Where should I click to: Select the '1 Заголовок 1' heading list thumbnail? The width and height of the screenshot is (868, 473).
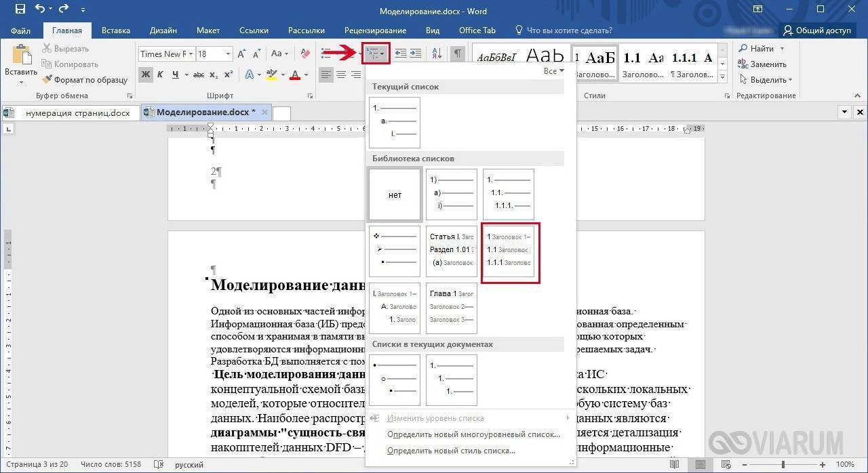tap(509, 250)
